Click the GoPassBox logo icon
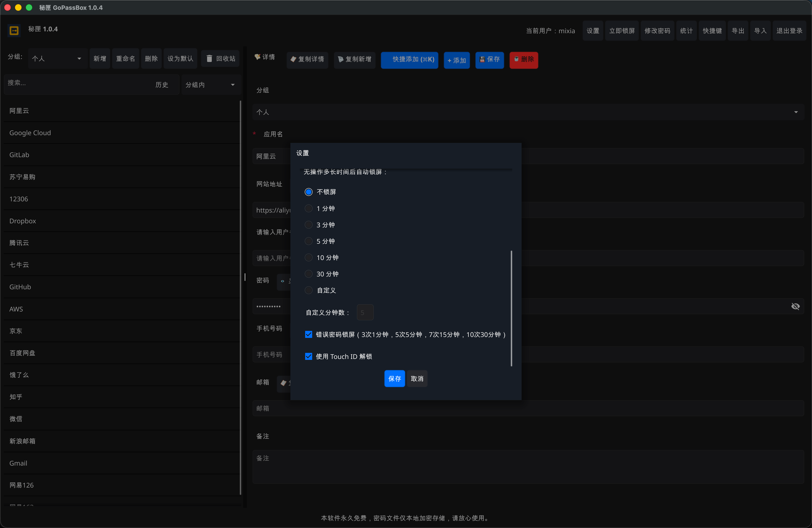 coord(14,31)
